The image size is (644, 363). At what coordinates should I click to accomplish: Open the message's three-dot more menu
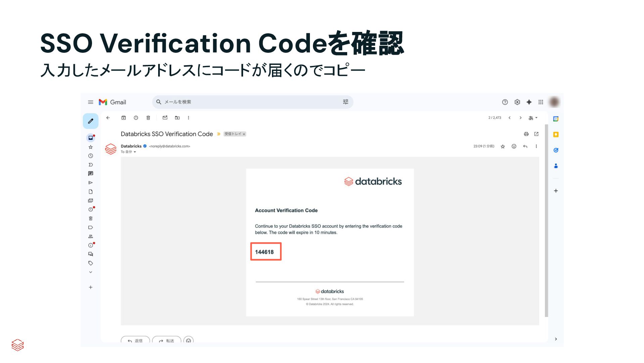(x=536, y=146)
